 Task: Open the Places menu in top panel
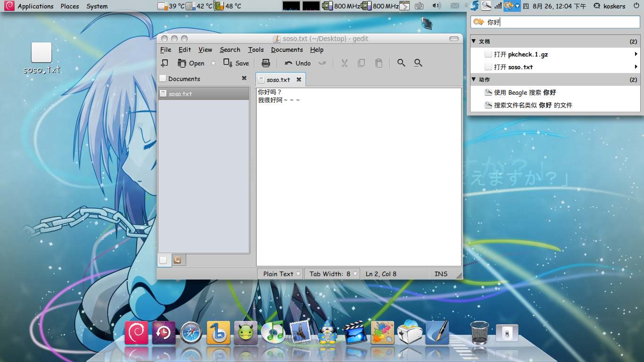tap(70, 6)
